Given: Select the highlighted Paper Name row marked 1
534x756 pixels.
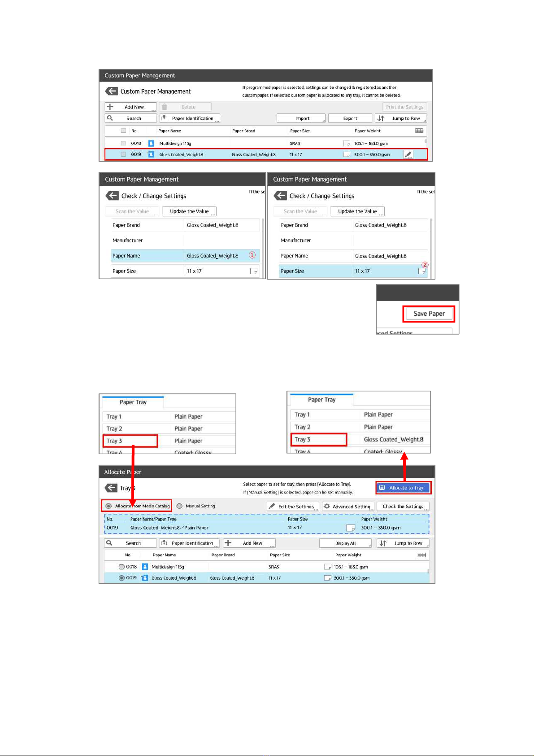Looking at the screenshot, I should click(185, 256).
